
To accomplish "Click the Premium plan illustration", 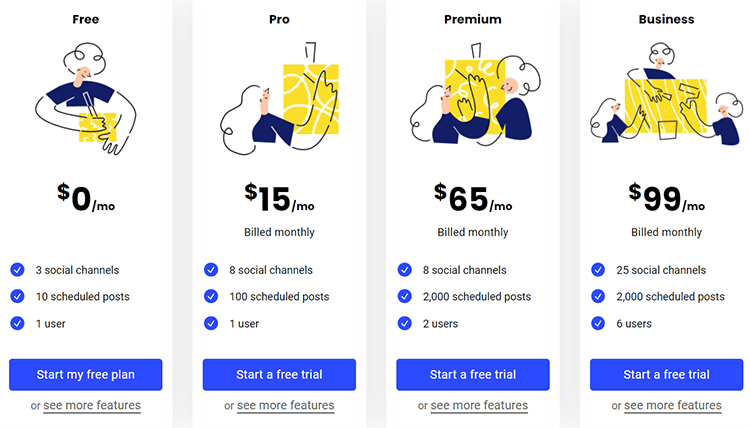I will click(x=472, y=100).
